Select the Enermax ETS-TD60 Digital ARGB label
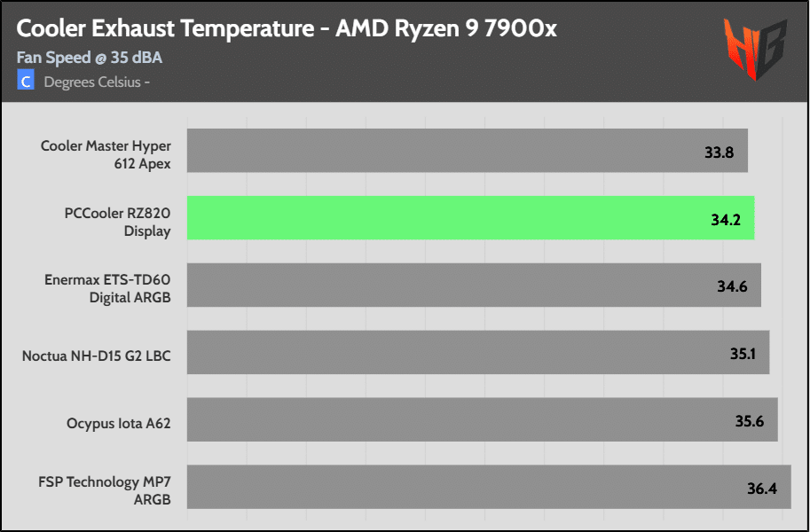Screen dimensions: 810x532 (107, 288)
